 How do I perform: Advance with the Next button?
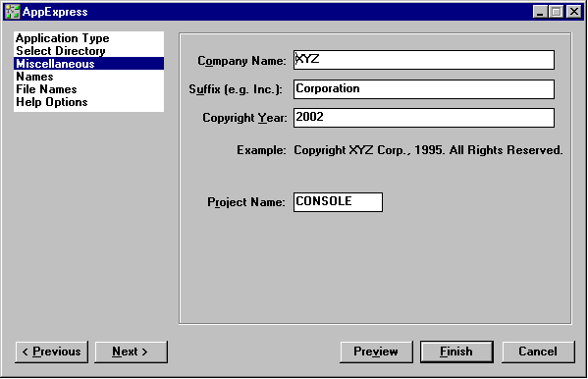(131, 352)
